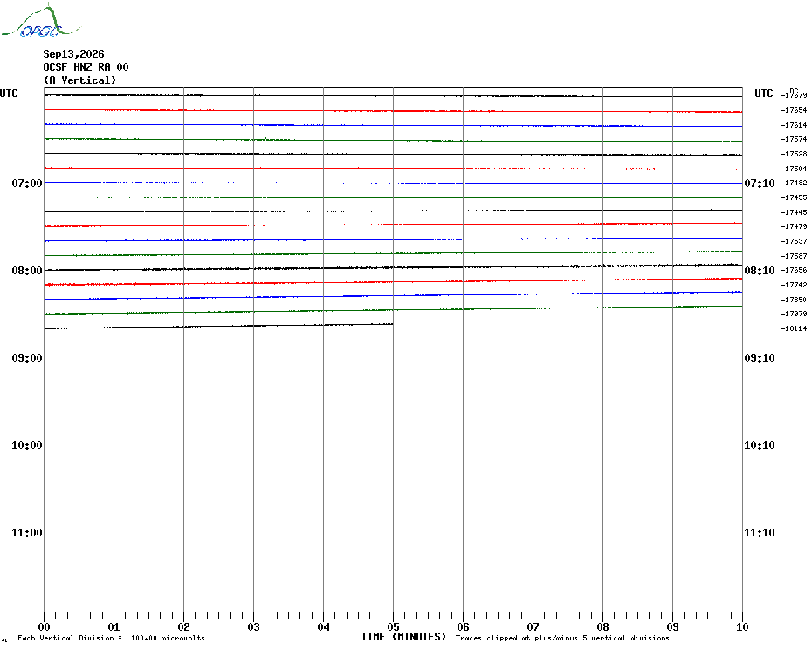Image resolution: width=812 pixels, height=650 pixels.
Task: Click the 07:00 UTC time label
Action: [x=27, y=183]
